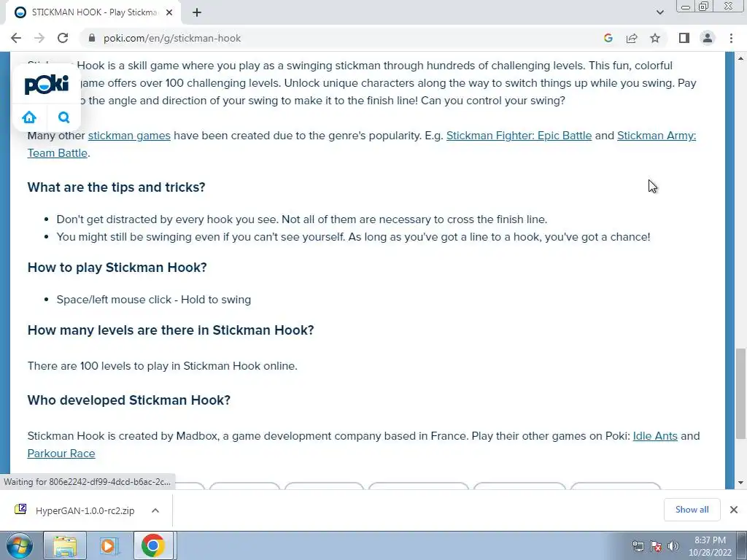This screenshot has height=560, width=747.
Task: Click the page vertical scrollbar thumb
Action: pos(740,393)
